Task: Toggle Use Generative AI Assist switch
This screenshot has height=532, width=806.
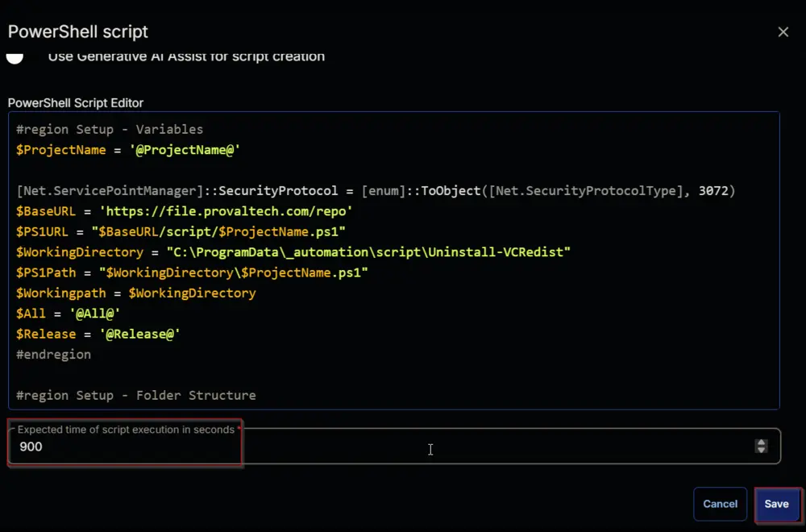Action: point(15,57)
